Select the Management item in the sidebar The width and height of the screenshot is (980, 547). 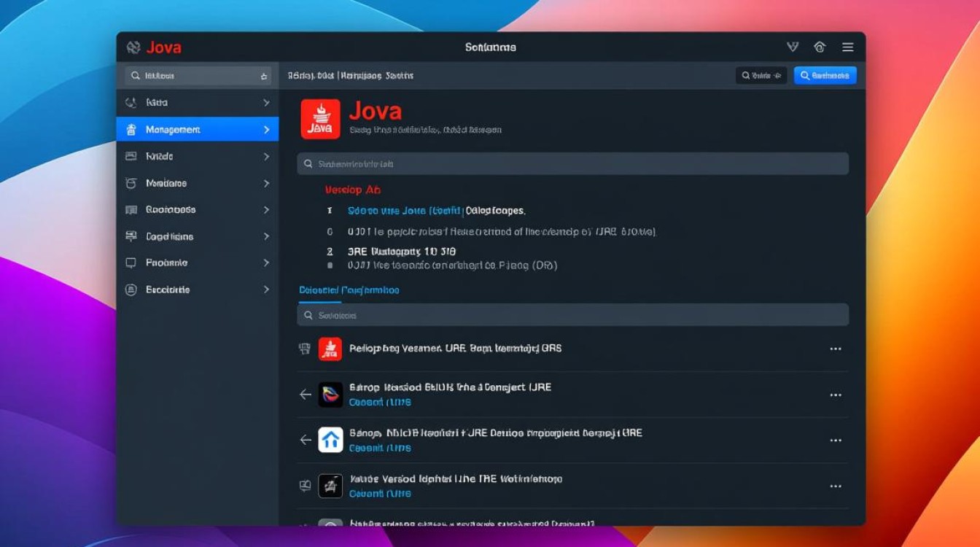pos(173,130)
